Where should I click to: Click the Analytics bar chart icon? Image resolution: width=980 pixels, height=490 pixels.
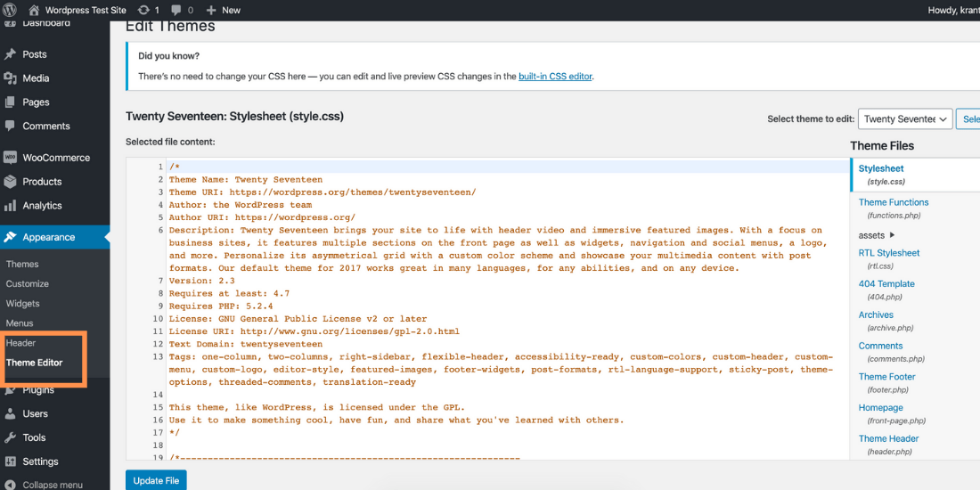(x=10, y=206)
